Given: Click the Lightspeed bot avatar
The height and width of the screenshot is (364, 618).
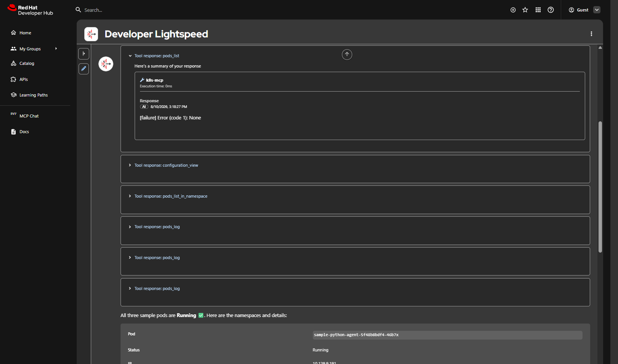Looking at the screenshot, I should [x=106, y=64].
